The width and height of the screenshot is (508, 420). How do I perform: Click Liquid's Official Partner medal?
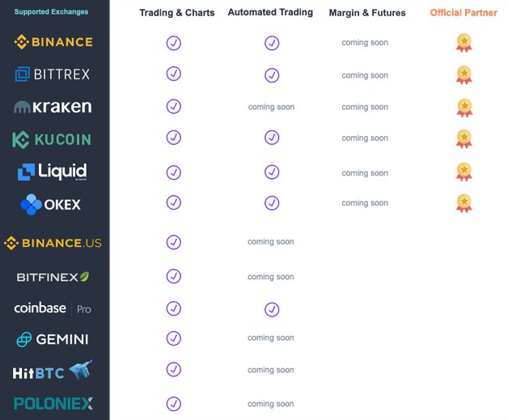tap(464, 172)
